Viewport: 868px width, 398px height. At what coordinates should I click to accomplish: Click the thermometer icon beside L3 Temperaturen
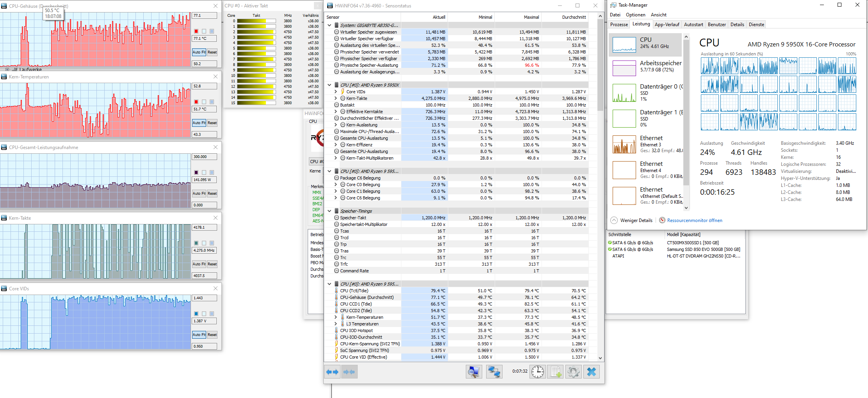(342, 324)
